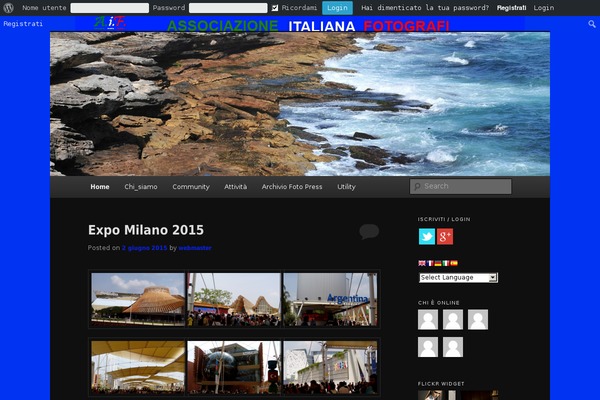Image resolution: width=600 pixels, height=400 pixels.
Task: Expand the Select Language dropdown
Action: click(x=458, y=278)
